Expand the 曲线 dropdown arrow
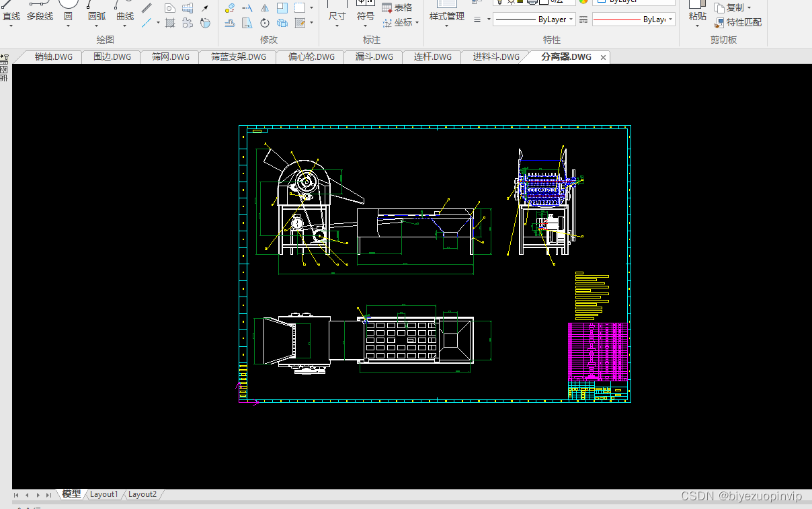 pos(125,26)
